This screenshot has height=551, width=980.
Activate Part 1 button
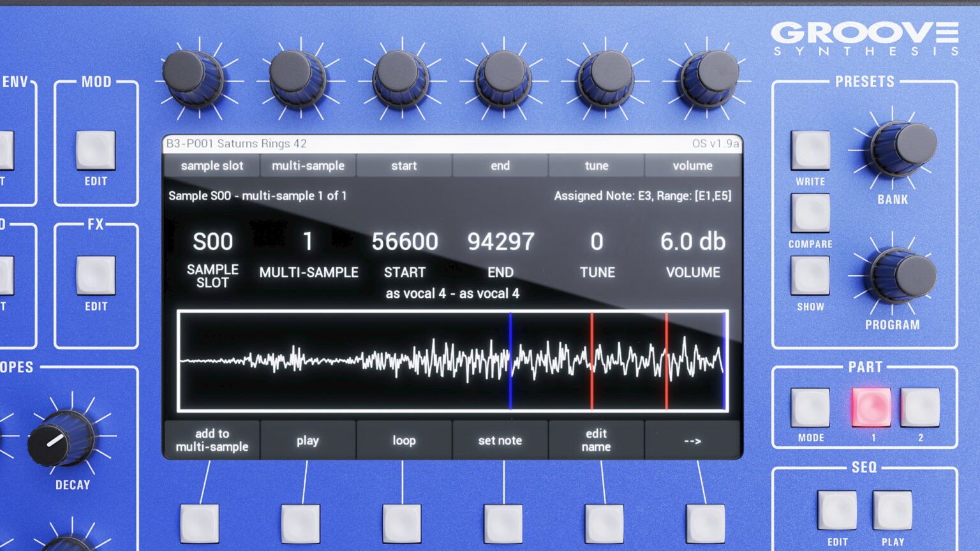pyautogui.click(x=871, y=407)
